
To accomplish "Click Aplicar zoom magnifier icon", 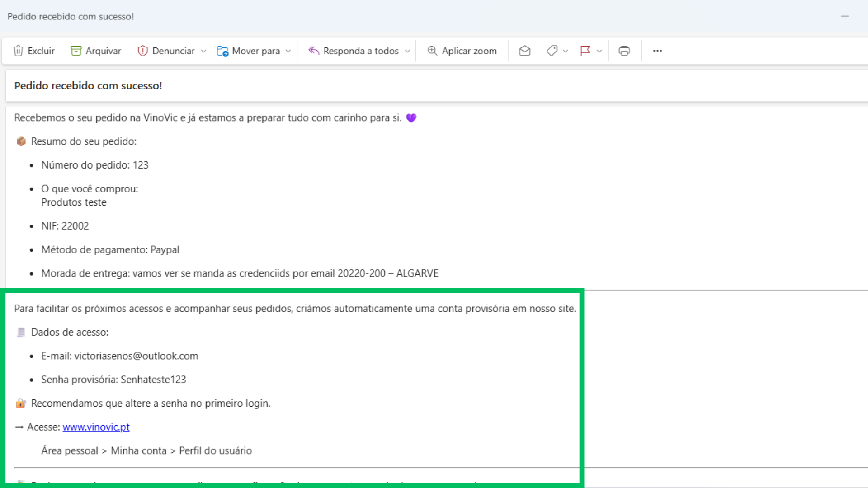I will (x=432, y=51).
